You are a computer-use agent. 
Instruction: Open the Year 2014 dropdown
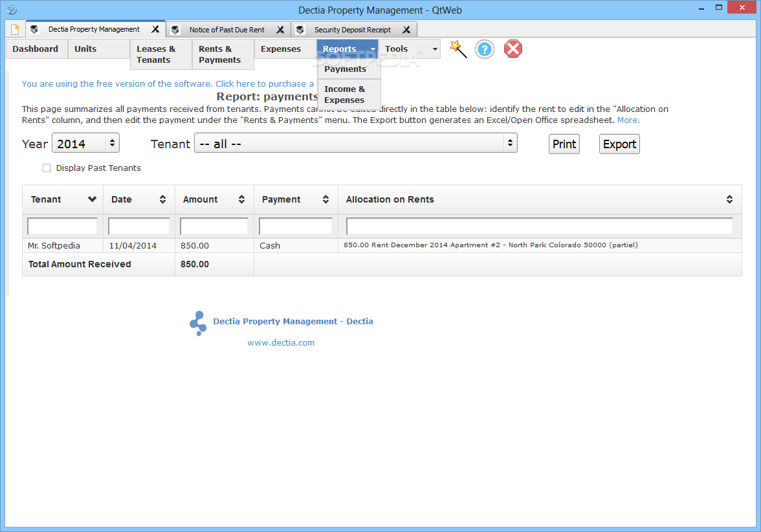pos(85,143)
